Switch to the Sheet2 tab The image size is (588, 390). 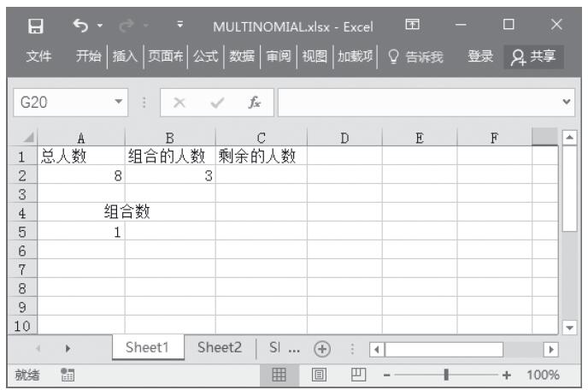coord(220,347)
